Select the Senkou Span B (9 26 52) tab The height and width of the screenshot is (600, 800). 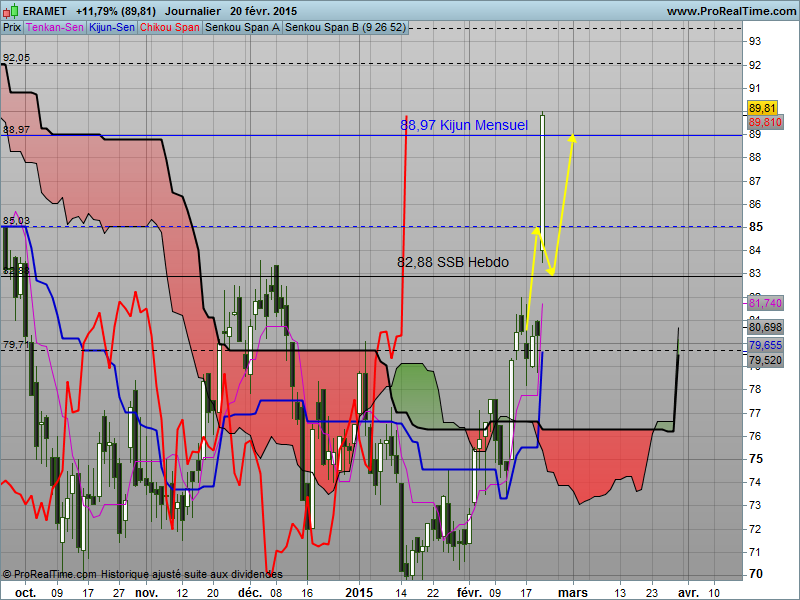pos(345,28)
